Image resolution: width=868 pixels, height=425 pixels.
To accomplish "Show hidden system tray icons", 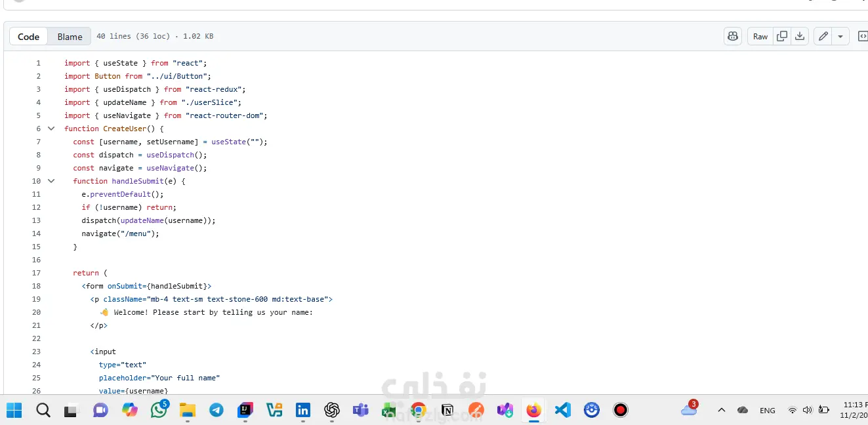I will click(x=722, y=411).
